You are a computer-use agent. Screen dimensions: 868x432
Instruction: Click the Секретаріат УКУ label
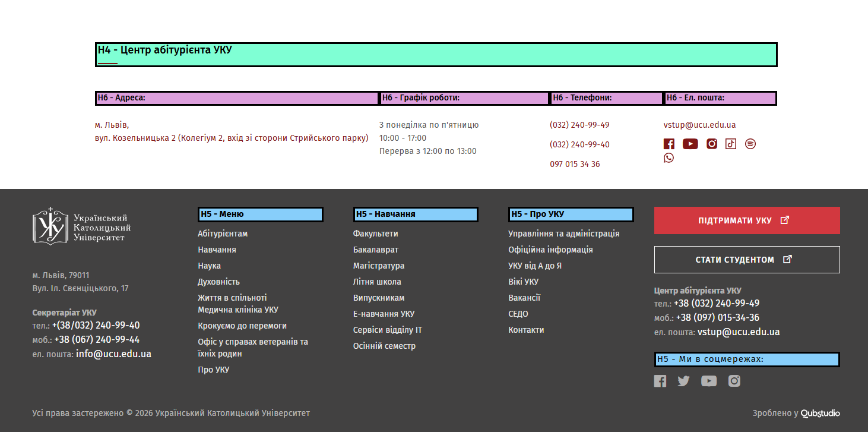(65, 313)
